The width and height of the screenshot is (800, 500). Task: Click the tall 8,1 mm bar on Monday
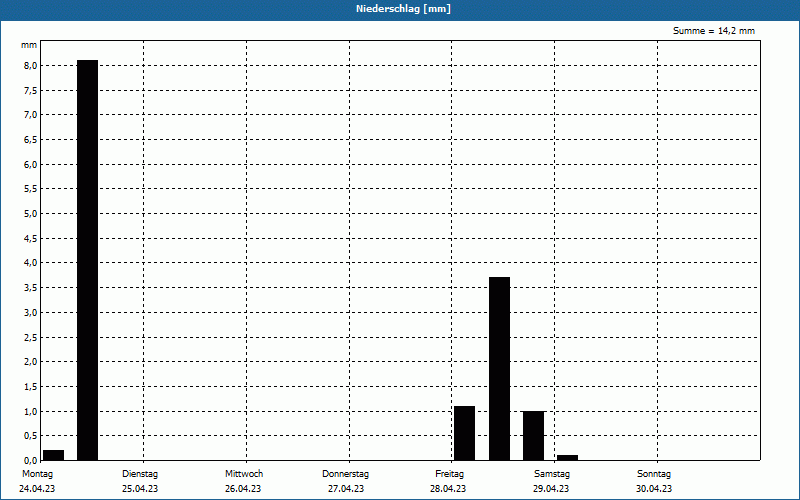[x=87, y=260]
